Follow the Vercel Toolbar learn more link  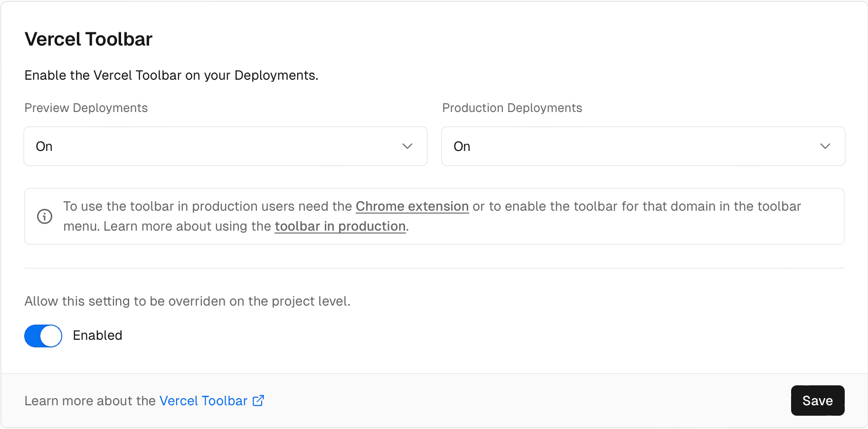pyautogui.click(x=203, y=401)
